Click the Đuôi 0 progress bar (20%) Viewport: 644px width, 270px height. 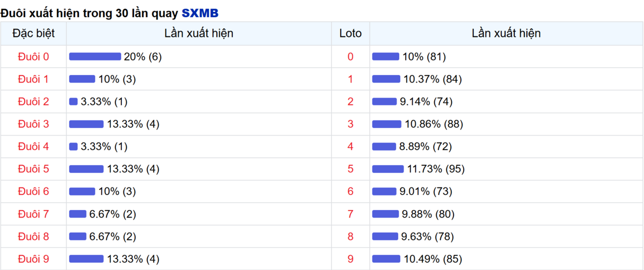pos(95,57)
